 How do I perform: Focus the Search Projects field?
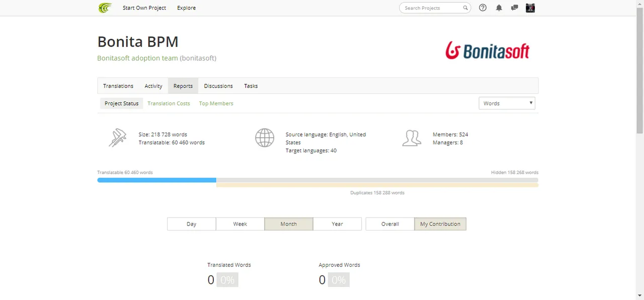pos(435,8)
